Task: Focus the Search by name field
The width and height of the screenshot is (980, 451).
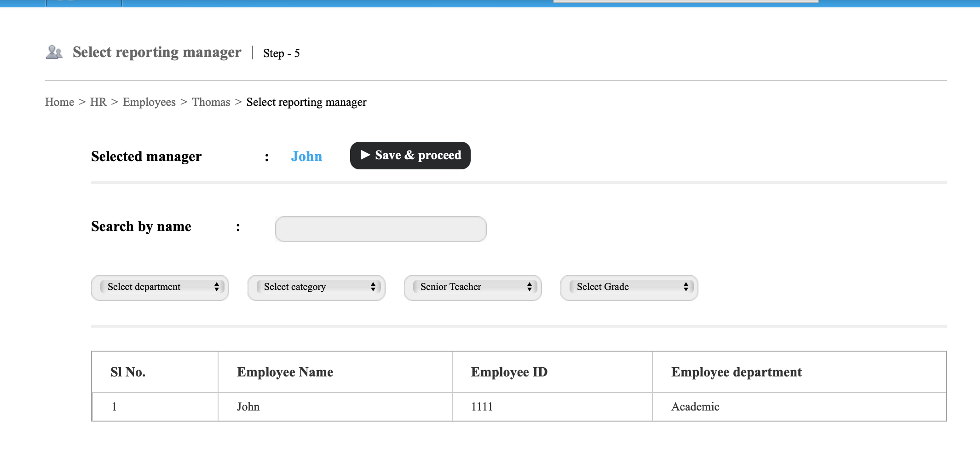Action: (381, 229)
